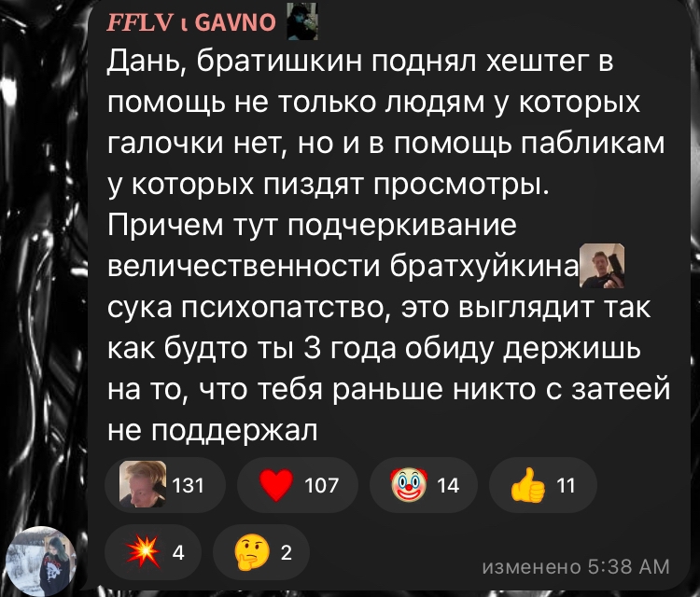Show who left the 131 reactions
700x597 pixels.
(x=188, y=485)
